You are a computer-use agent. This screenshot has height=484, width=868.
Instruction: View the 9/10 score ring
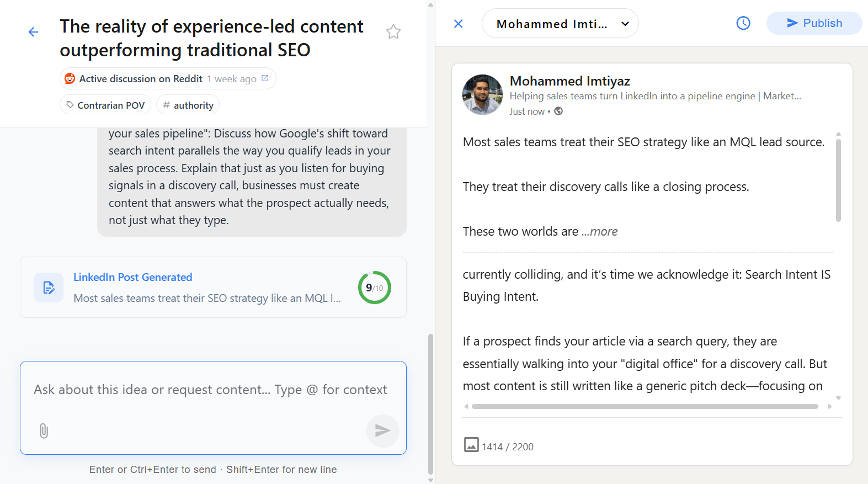point(375,288)
